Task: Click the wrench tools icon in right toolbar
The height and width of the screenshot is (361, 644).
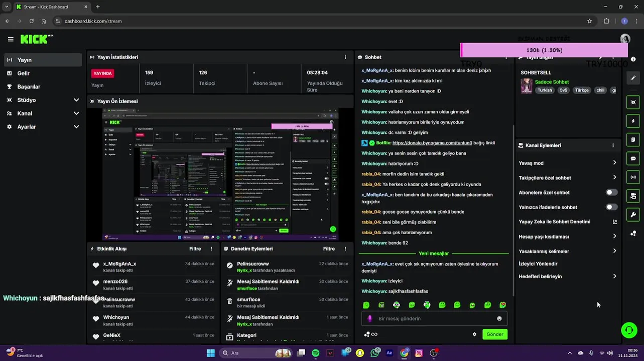Action: pos(633,215)
